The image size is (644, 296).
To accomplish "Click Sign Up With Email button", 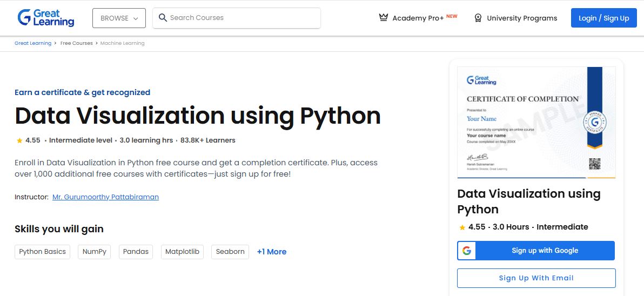I will tap(536, 278).
